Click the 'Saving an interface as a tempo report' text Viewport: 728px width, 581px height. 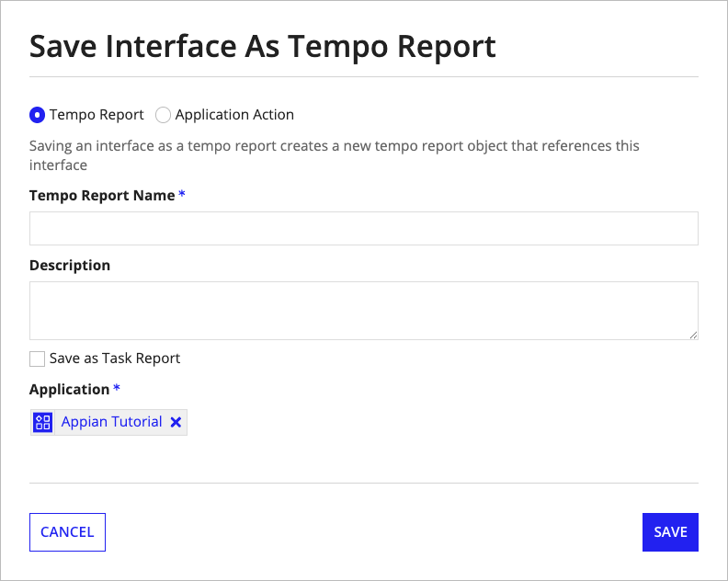[335, 155]
